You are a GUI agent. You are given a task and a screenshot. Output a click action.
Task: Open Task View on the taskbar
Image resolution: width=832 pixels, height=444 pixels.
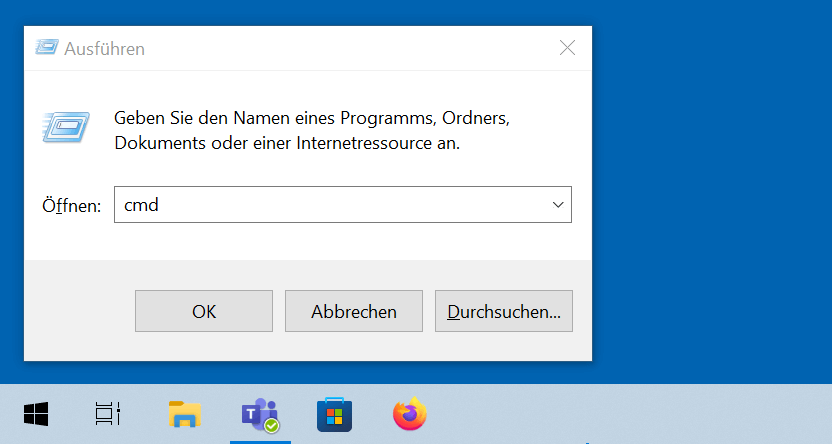108,414
